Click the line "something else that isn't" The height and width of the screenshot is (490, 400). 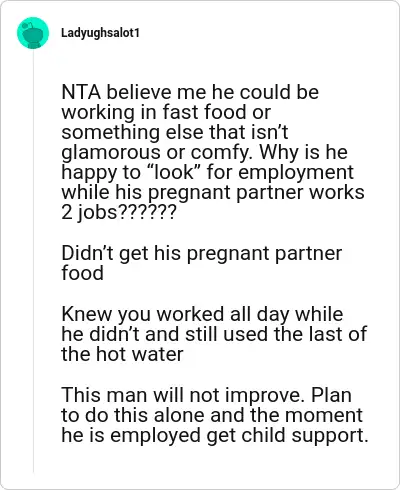175,132
